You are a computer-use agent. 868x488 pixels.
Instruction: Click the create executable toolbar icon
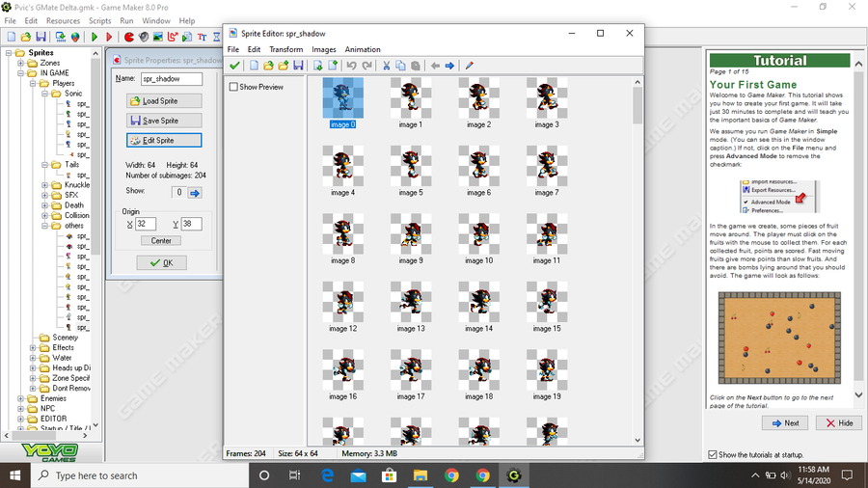[61, 37]
